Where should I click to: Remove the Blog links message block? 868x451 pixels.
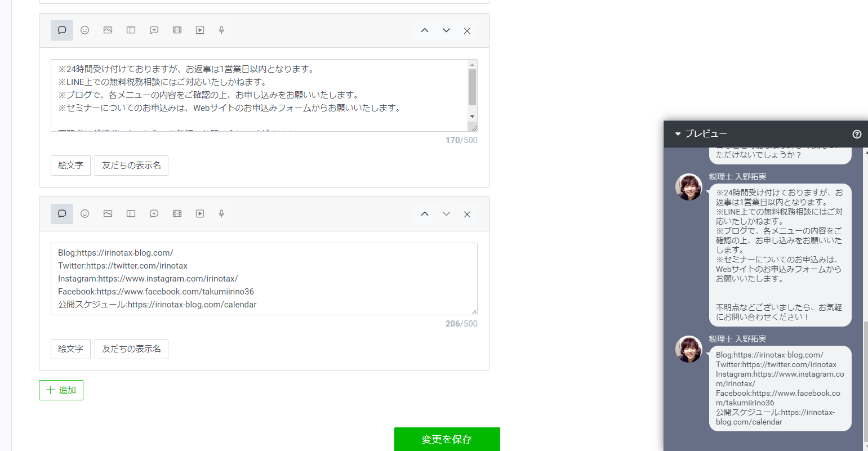tap(467, 215)
